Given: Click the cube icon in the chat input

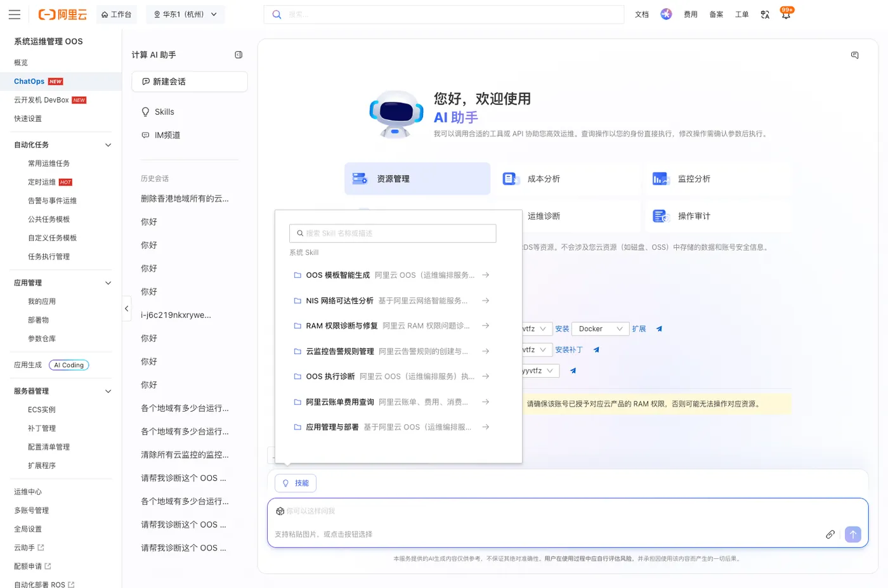Looking at the screenshot, I should pyautogui.click(x=280, y=511).
